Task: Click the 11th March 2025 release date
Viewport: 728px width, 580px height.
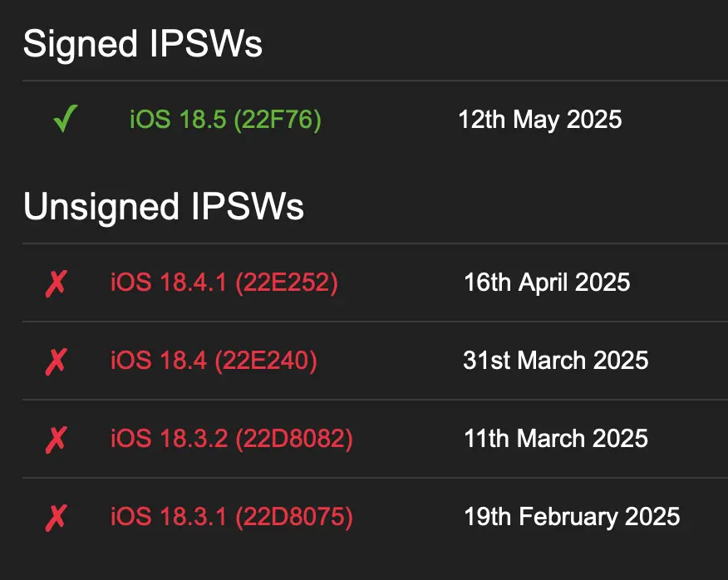Action: pos(556,439)
